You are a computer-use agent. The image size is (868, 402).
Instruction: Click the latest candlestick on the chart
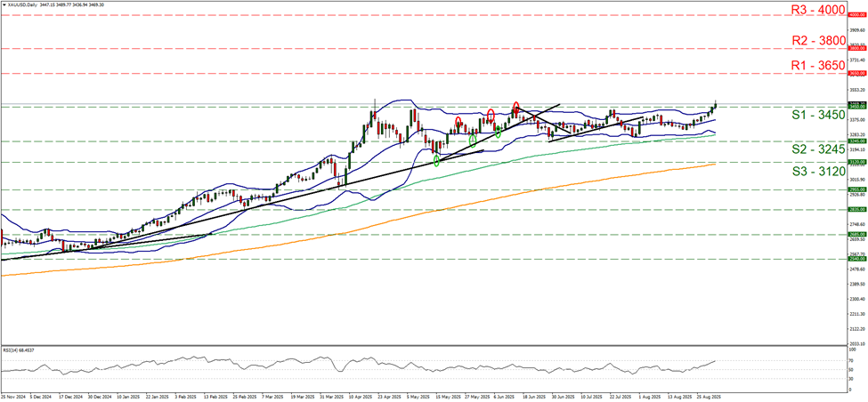pos(716,104)
